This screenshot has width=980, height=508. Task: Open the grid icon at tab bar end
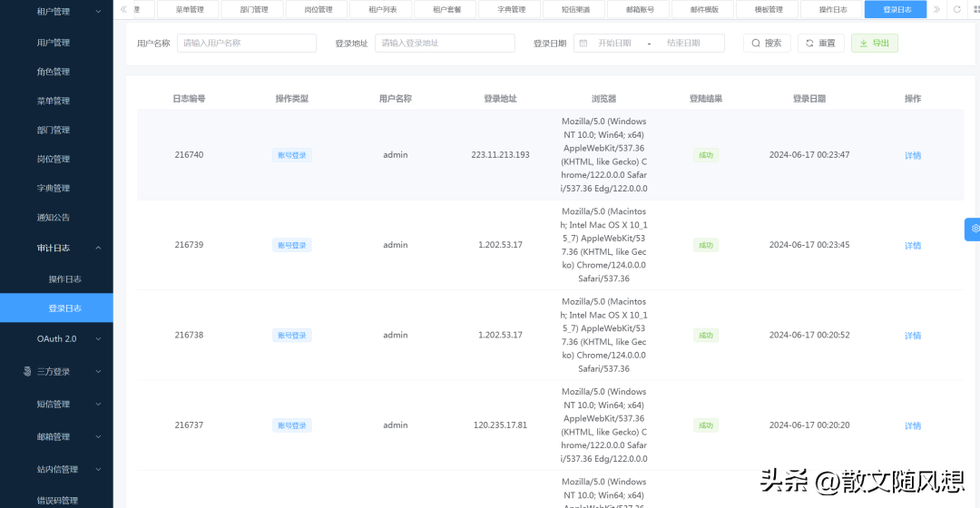[x=976, y=9]
